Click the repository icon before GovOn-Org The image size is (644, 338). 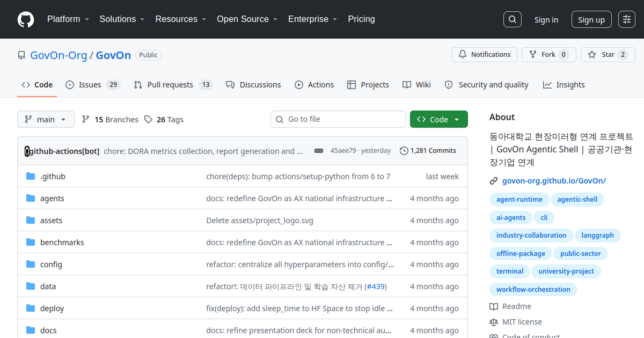[x=21, y=55]
